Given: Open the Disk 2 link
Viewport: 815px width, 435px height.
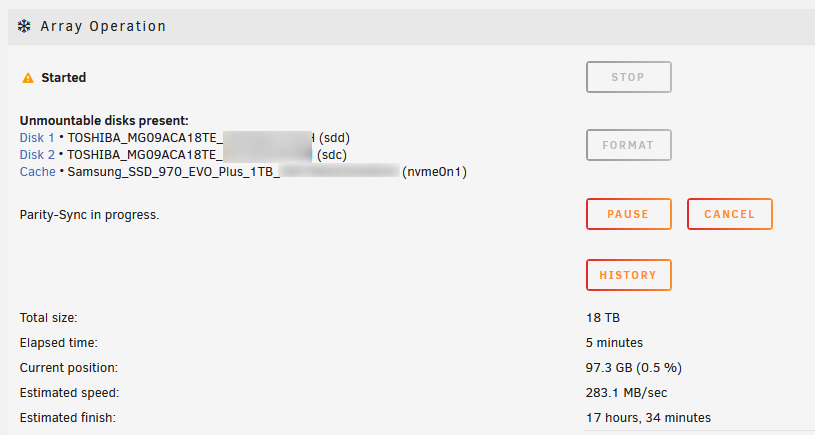Looking at the screenshot, I should tap(37, 155).
